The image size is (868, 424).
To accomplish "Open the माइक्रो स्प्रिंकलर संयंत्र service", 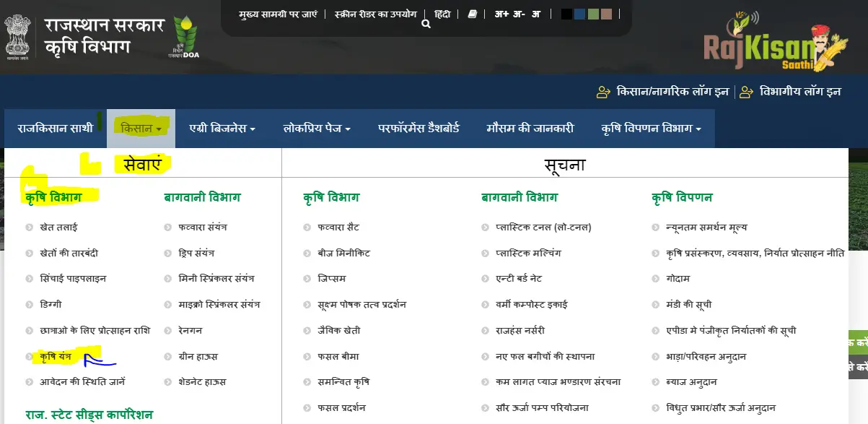I will pyautogui.click(x=219, y=305).
